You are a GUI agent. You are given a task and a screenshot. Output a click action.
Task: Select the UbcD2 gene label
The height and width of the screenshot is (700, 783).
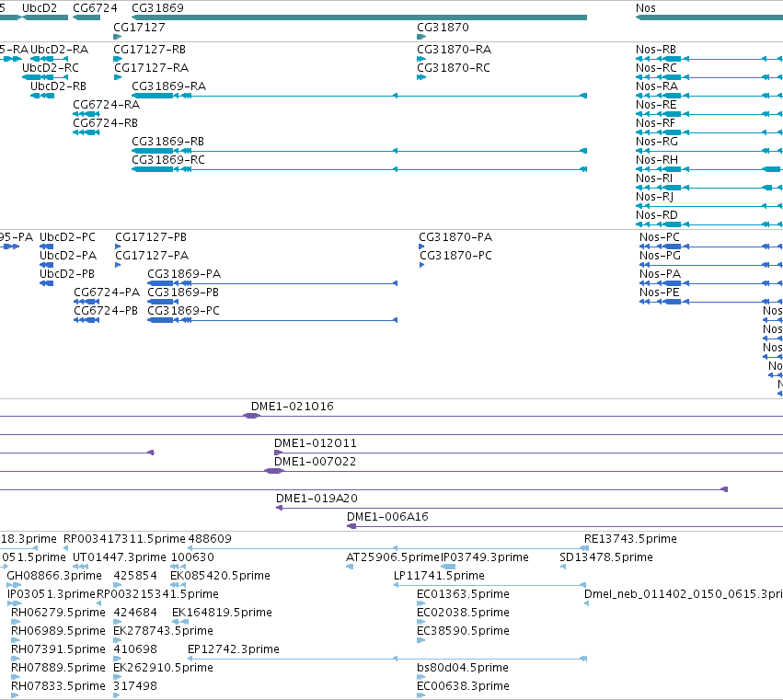(40, 8)
